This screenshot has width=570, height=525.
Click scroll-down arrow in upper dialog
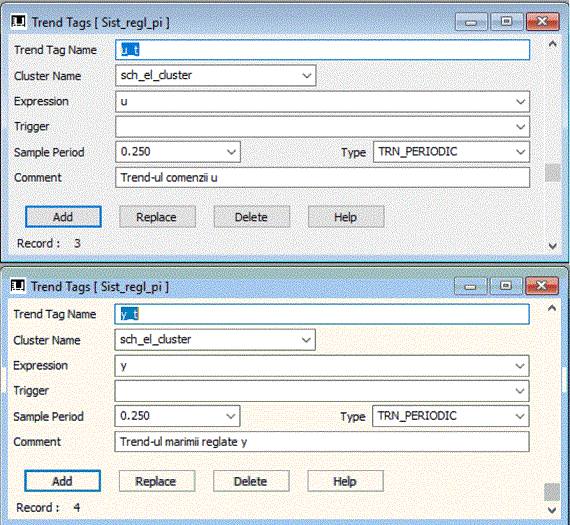point(553,246)
